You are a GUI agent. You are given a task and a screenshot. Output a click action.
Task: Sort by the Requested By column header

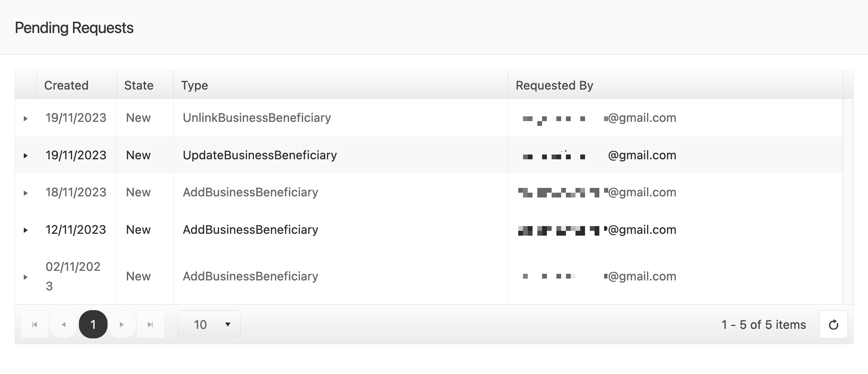554,86
